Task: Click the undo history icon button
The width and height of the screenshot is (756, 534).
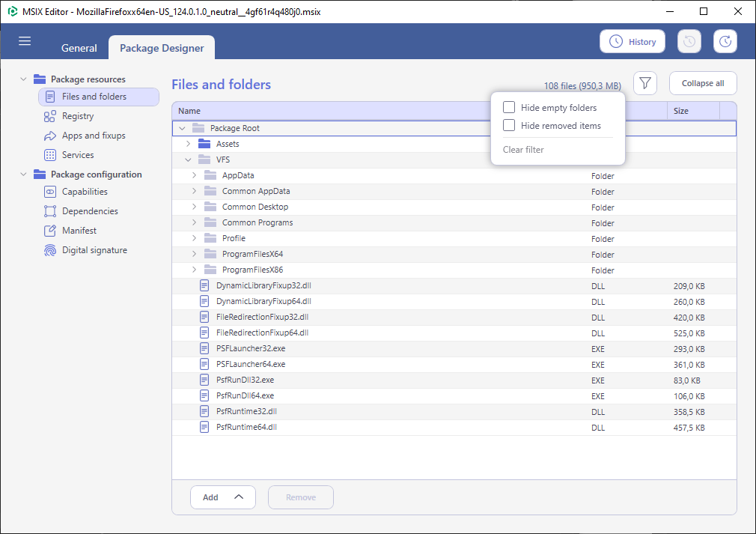Action: click(x=689, y=41)
